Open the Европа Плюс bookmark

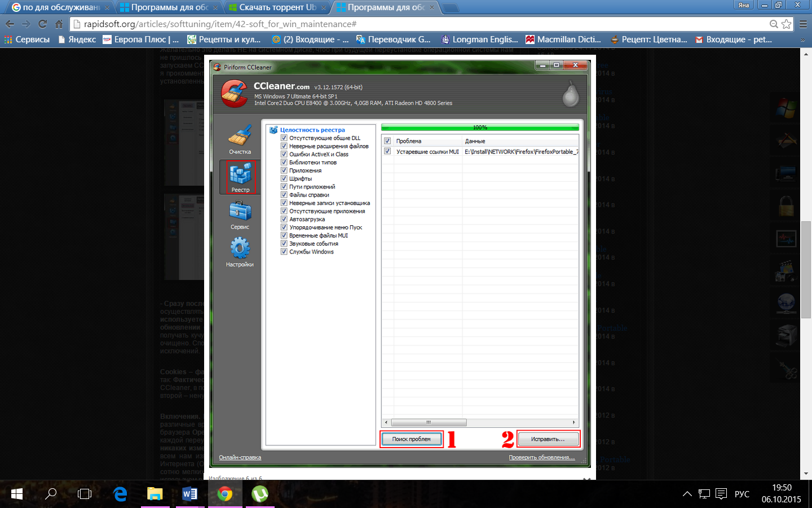(141, 40)
